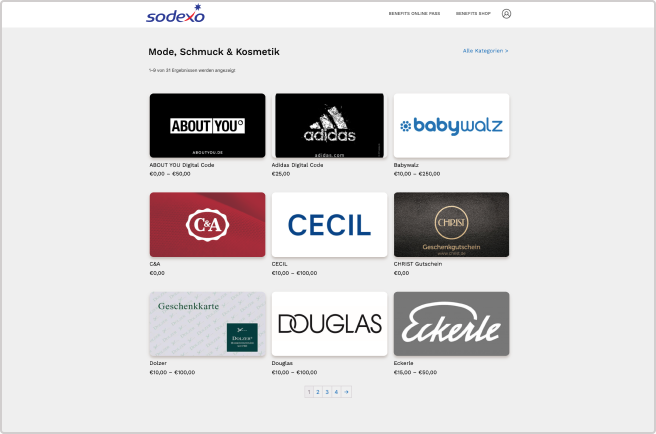Viewport: 656px width, 434px height.
Task: Open the CHRIST Geschenkgutschein card
Action: click(451, 225)
